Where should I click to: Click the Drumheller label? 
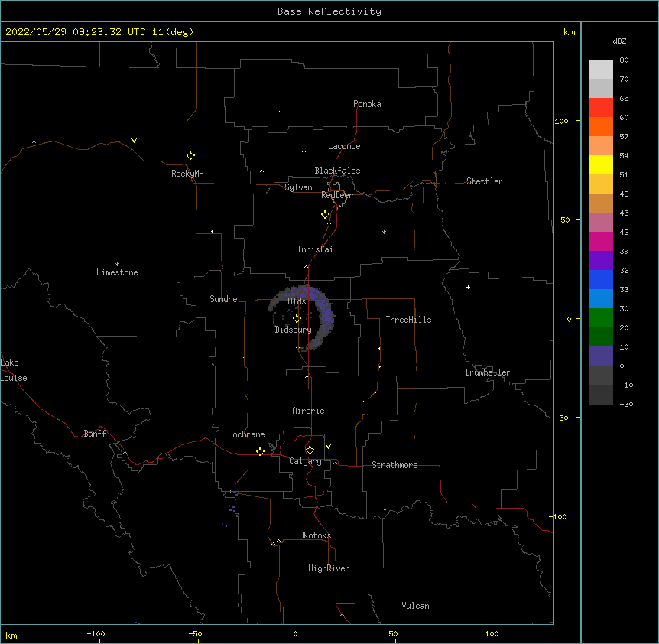pyautogui.click(x=488, y=372)
